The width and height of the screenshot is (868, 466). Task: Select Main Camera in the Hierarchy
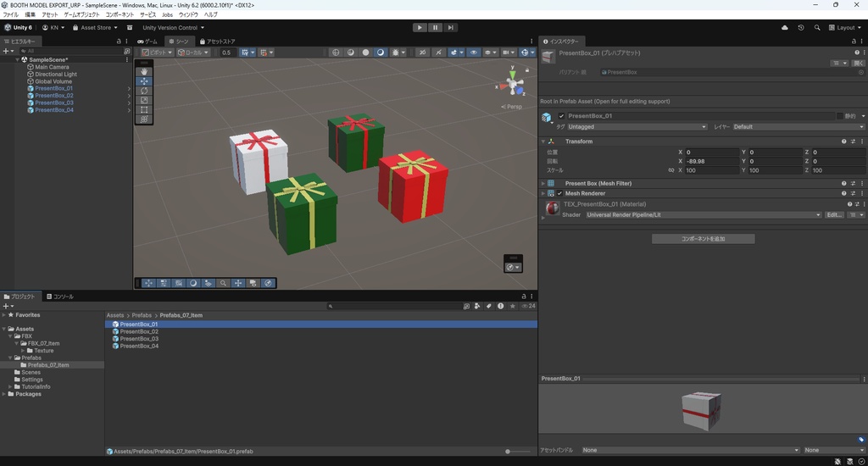tap(52, 67)
